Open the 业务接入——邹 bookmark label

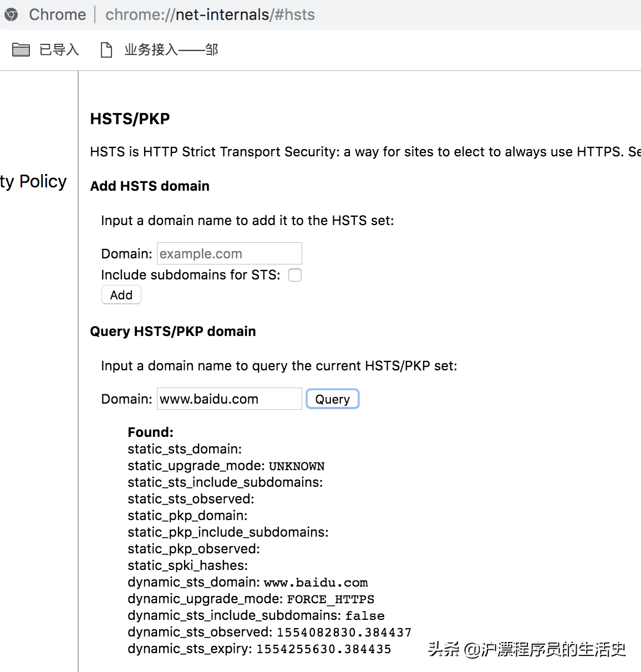click(x=171, y=50)
